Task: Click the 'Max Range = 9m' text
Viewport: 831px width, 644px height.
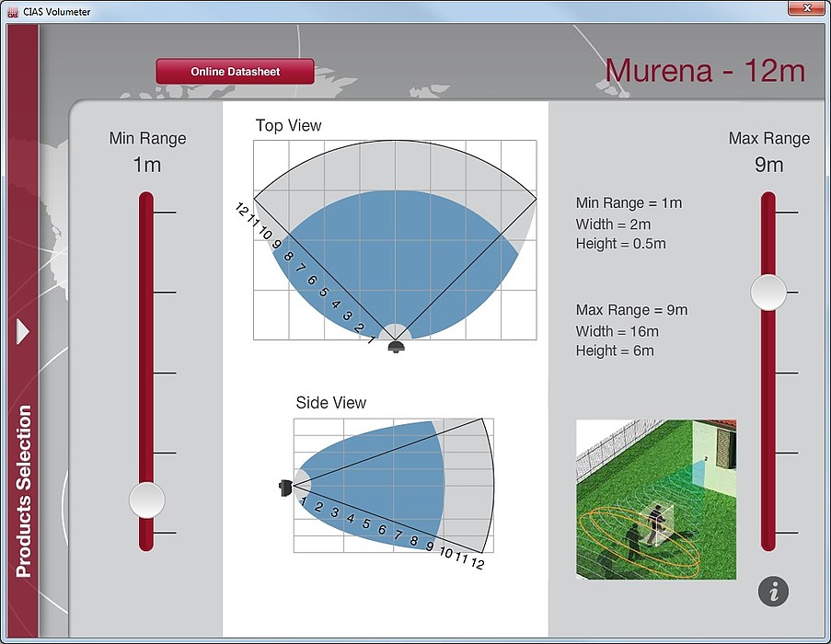Action: coord(631,310)
